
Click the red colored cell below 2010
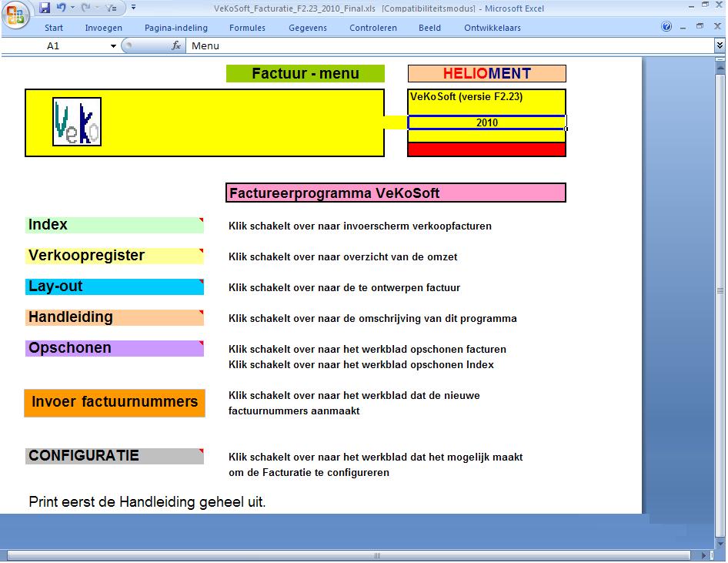coord(486,149)
